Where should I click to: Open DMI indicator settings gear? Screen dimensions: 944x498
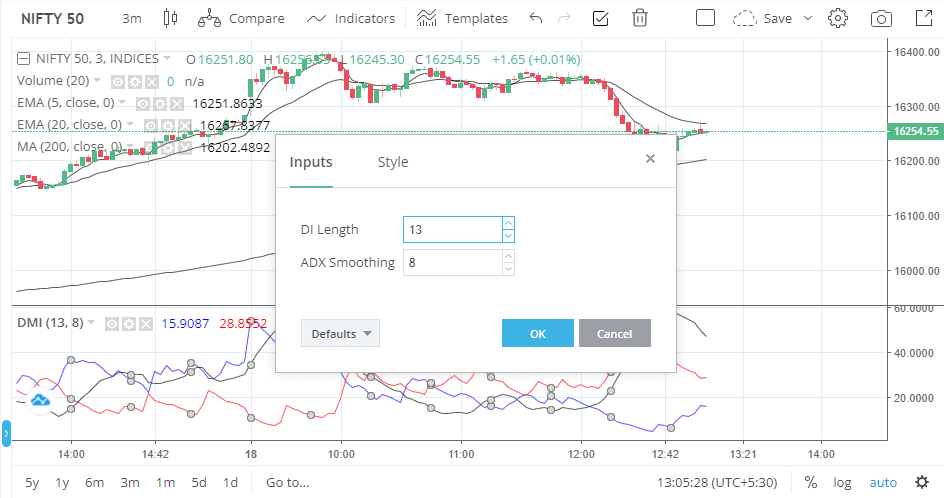(129, 324)
